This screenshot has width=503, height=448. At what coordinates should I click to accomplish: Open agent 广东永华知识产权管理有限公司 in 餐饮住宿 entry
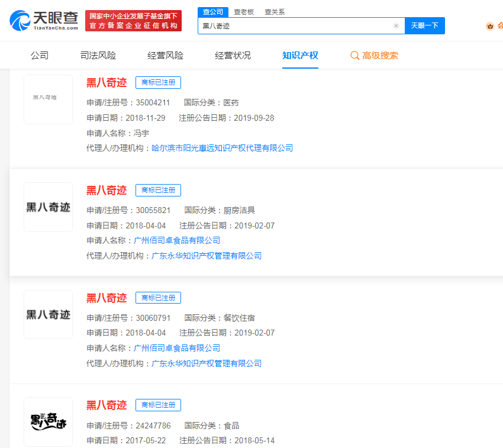click(207, 363)
